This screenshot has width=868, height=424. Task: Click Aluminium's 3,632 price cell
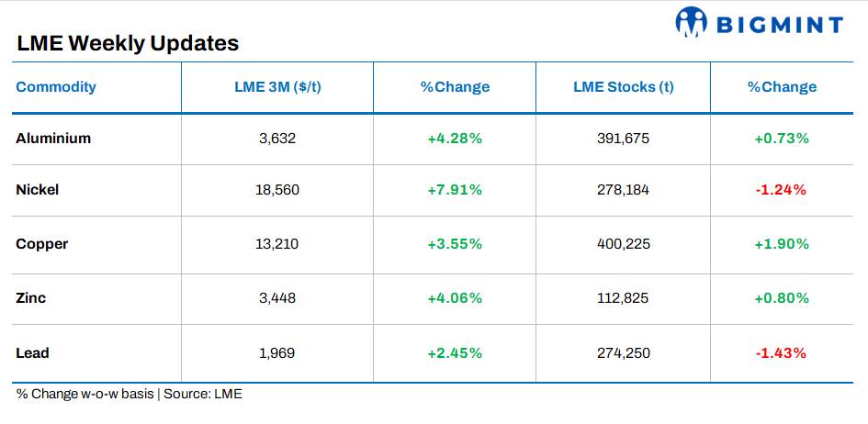point(277,139)
